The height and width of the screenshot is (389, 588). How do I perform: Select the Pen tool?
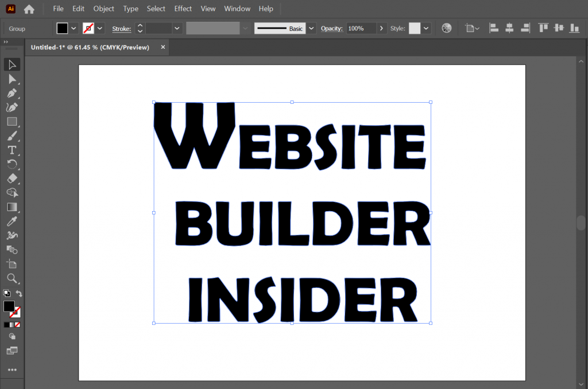coord(13,93)
